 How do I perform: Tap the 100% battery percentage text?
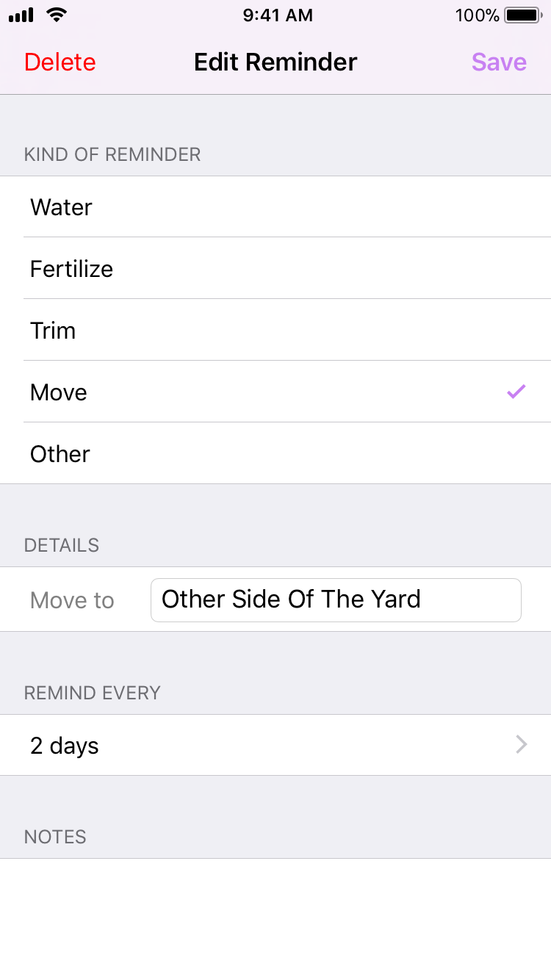click(478, 15)
